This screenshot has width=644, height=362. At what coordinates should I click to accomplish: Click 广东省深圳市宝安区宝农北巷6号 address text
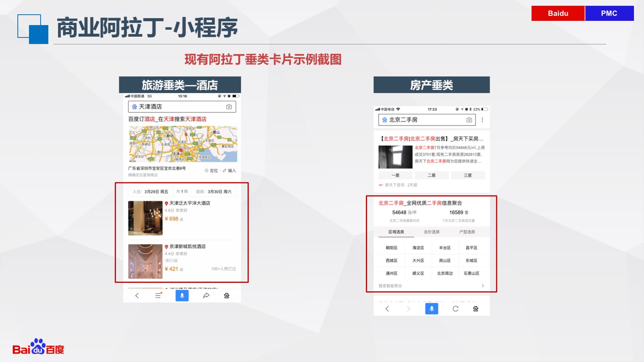click(157, 168)
